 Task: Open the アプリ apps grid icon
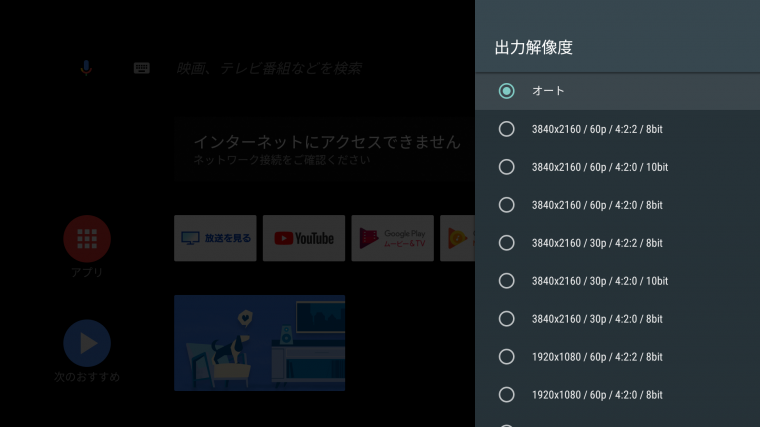click(x=87, y=239)
